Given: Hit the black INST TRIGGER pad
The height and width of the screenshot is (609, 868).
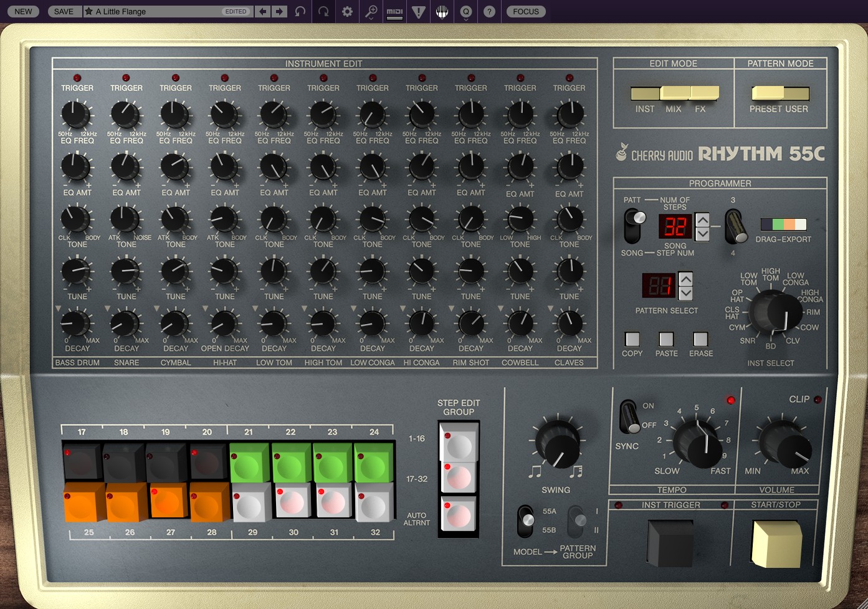Looking at the screenshot, I should pyautogui.click(x=670, y=542).
